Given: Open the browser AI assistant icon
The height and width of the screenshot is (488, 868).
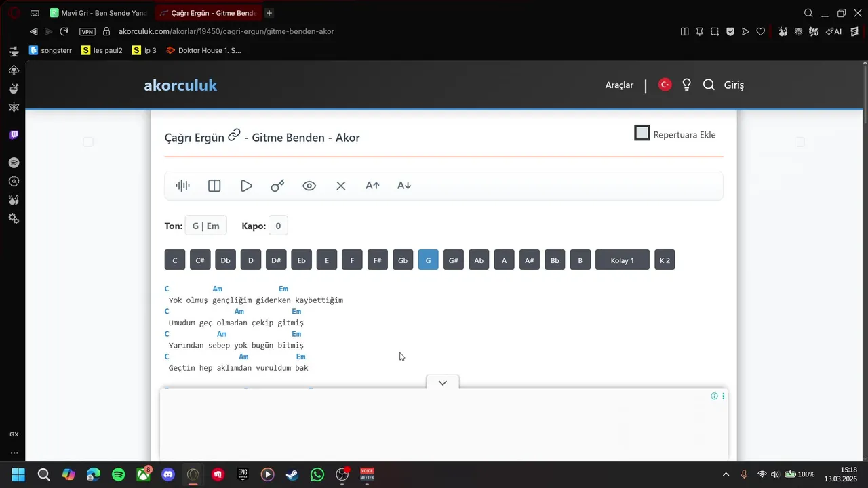Looking at the screenshot, I should click(833, 31).
